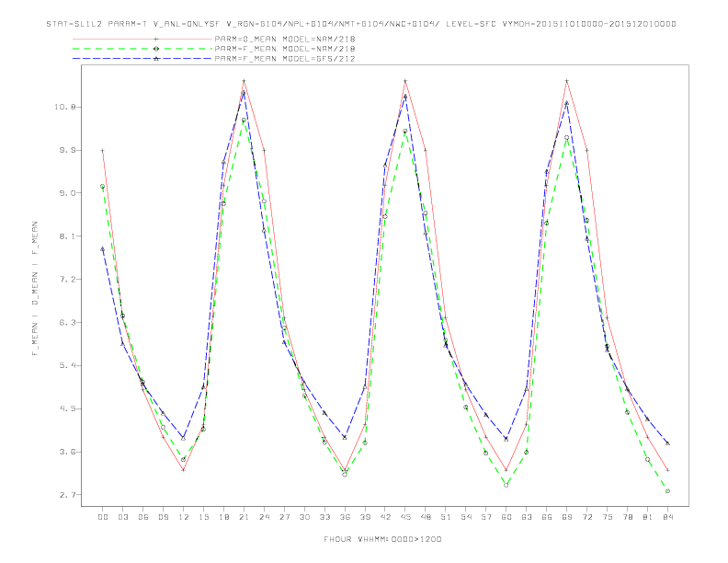
Task: Select the legend entry PARM=O_MEAN MODEL=NAM/218
Action: (x=285, y=39)
